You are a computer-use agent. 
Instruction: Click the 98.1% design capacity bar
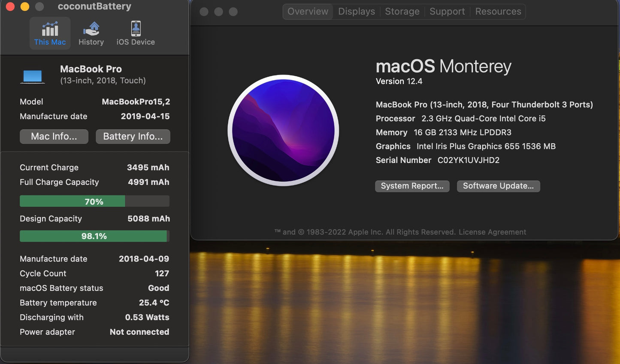(93, 236)
